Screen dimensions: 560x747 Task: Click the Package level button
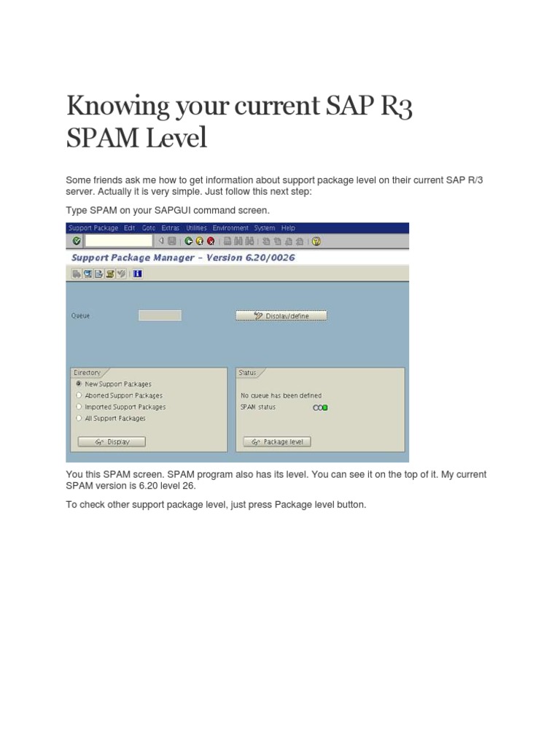pos(277,441)
